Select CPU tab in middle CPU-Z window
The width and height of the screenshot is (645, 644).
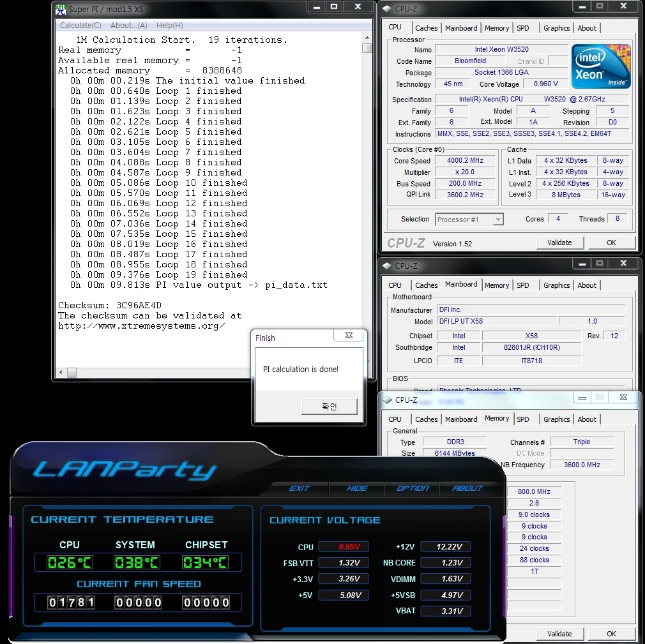click(x=395, y=285)
